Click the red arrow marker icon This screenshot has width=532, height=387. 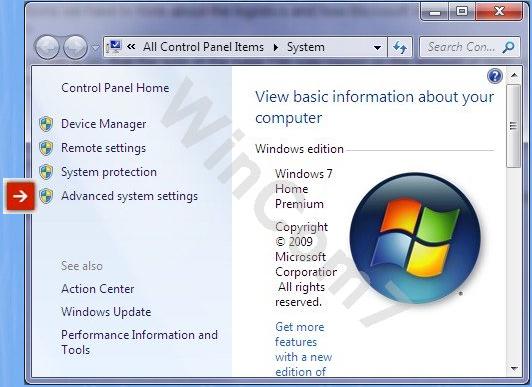click(20, 196)
